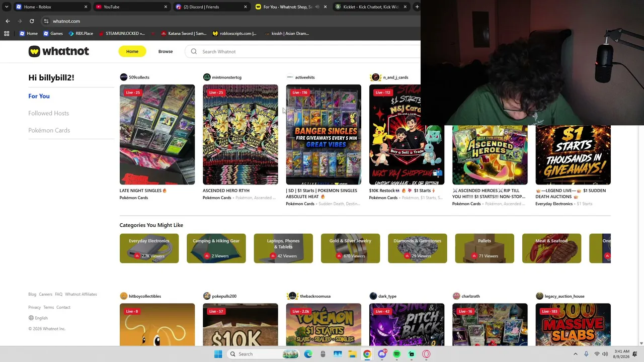The height and width of the screenshot is (362, 644).
Task: Open the Privacy footer link
Action: [34, 307]
